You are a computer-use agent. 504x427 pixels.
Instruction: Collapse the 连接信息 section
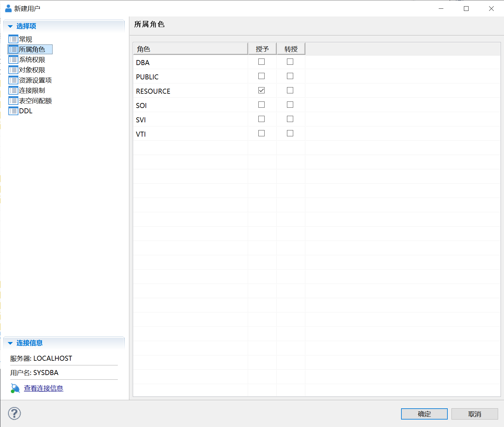10,343
